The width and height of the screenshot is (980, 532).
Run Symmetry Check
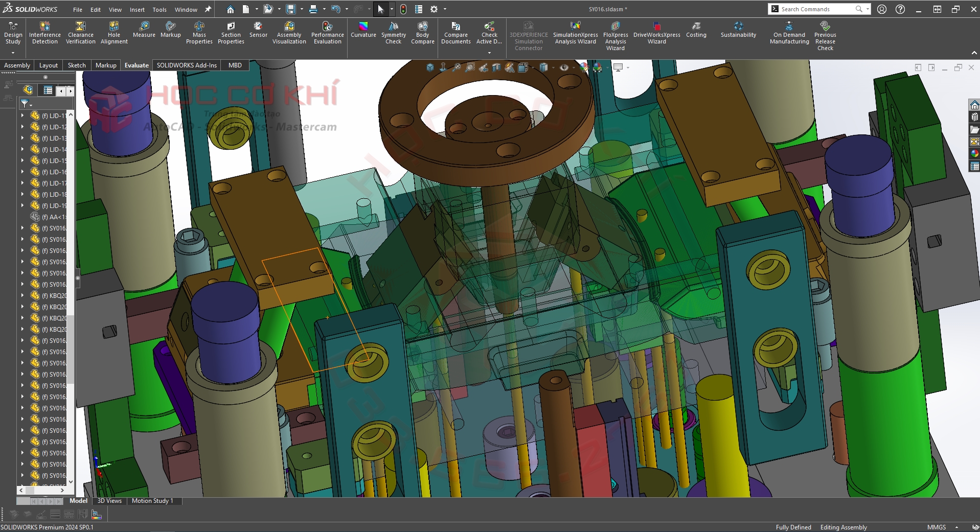(x=394, y=33)
